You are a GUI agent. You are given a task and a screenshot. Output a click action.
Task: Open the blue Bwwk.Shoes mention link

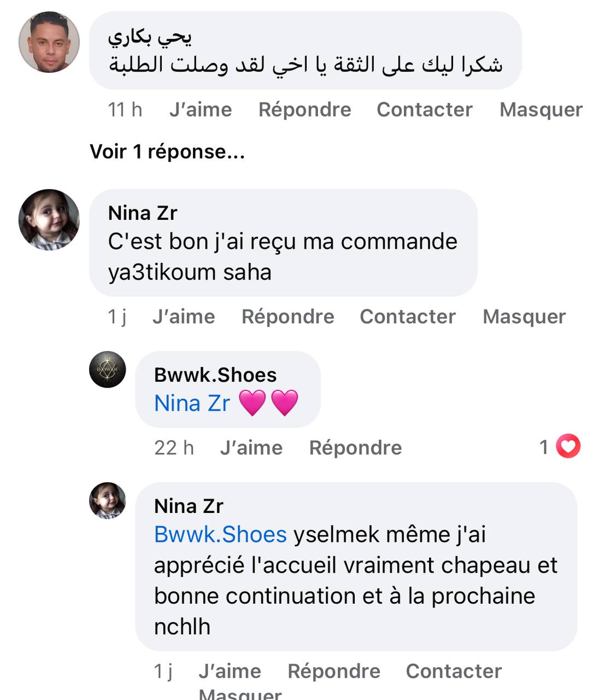pos(220,534)
